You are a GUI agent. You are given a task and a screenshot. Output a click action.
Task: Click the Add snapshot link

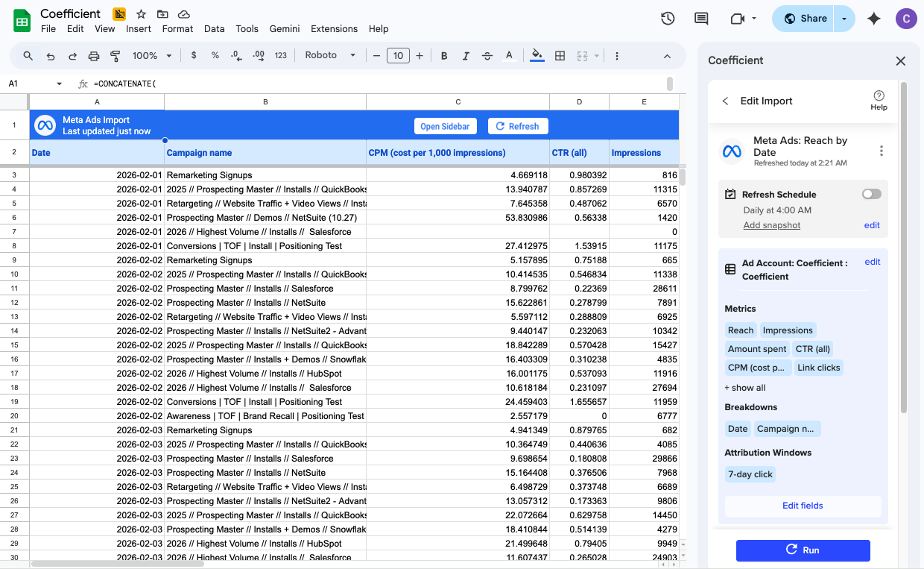(x=771, y=224)
